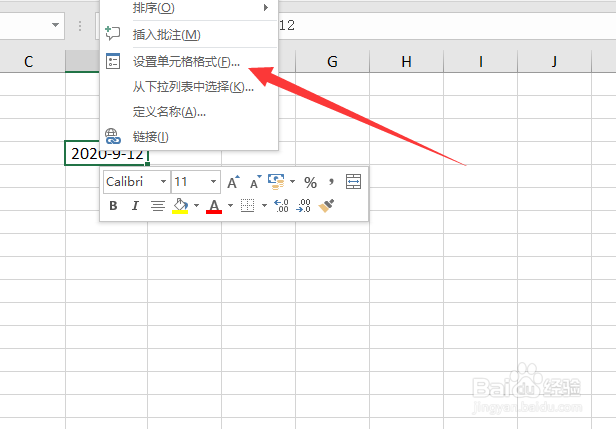Decrease font size with small A icon

click(255, 182)
